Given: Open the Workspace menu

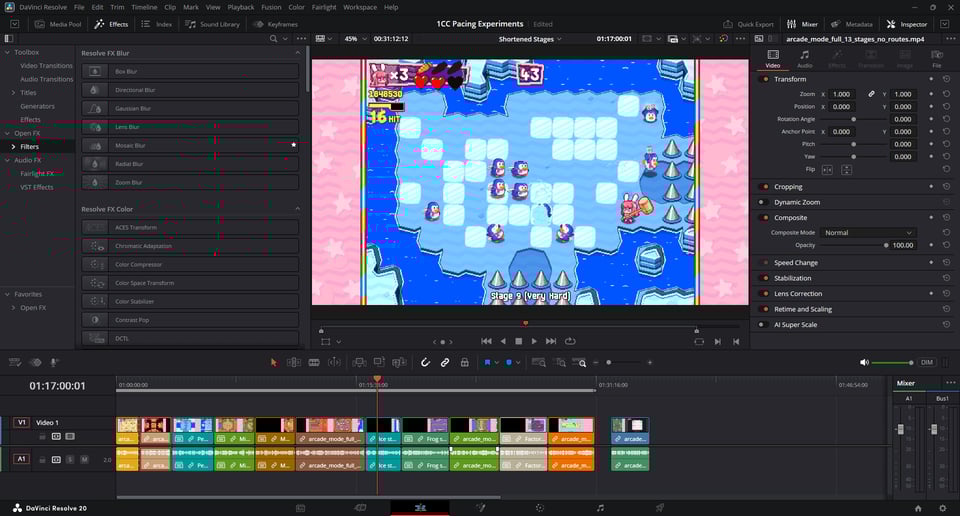Looking at the screenshot, I should [x=360, y=7].
